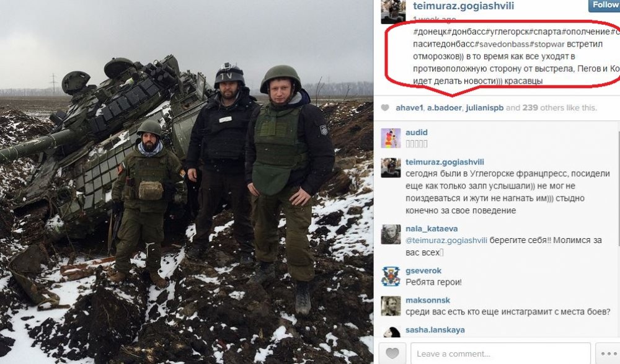
Task: Click the @teimuraz.gogiashvili mention in nala_kataeva's comment
Action: click(x=446, y=240)
